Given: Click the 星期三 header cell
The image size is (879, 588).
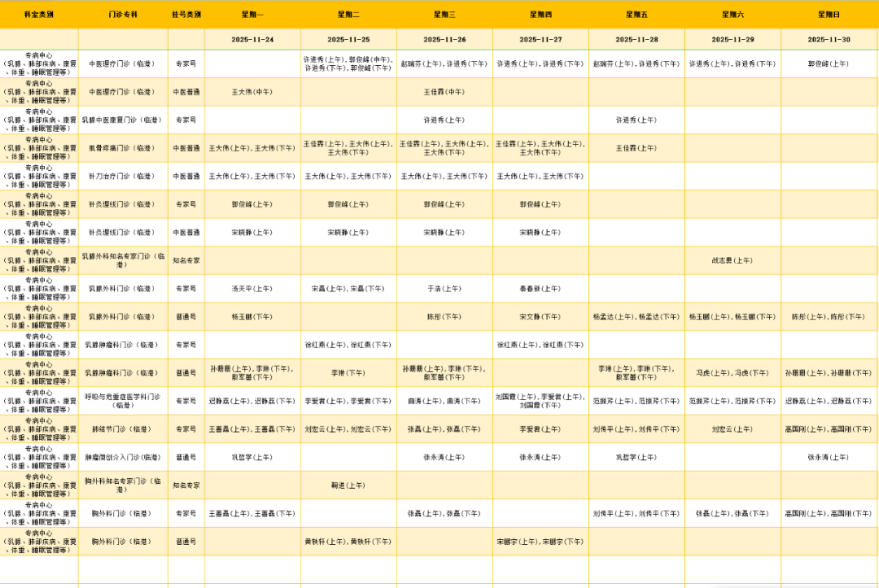Looking at the screenshot, I should pos(444,15).
